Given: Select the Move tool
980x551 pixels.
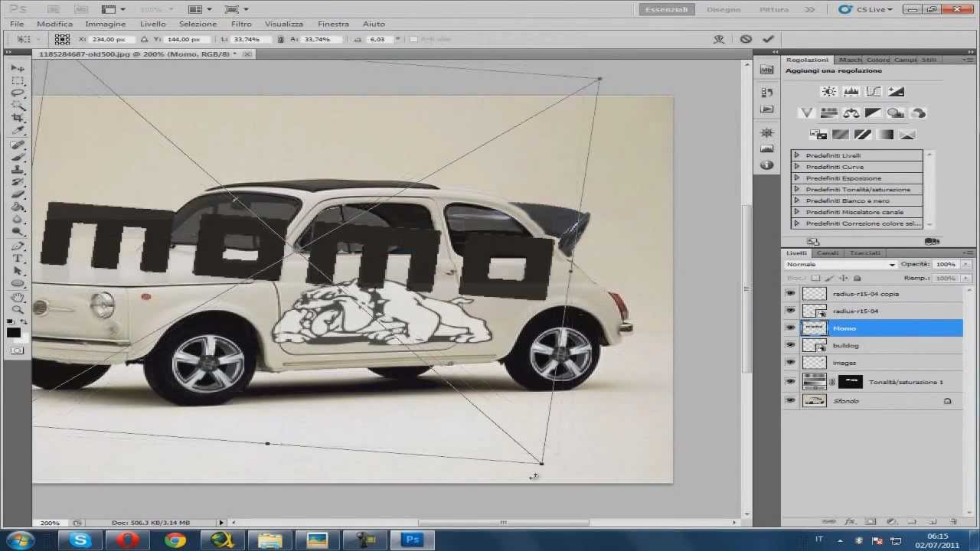Looking at the screenshot, I should pos(17,68).
